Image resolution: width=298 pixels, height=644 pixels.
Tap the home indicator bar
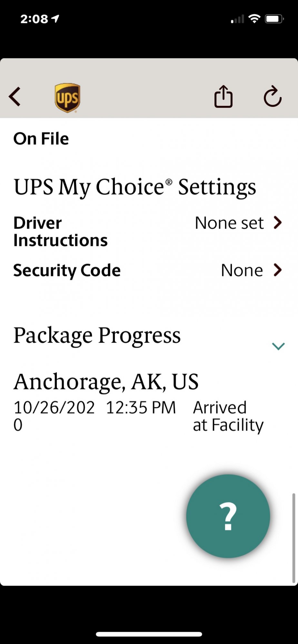click(149, 634)
